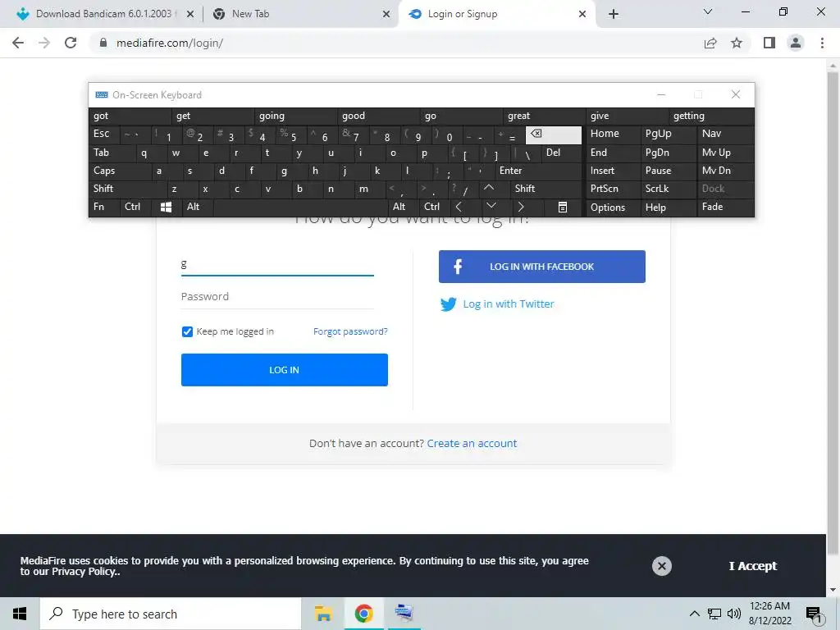Image resolution: width=840 pixels, height=630 pixels.
Task: Click the Windows logo key on keyboard
Action: pos(166,207)
